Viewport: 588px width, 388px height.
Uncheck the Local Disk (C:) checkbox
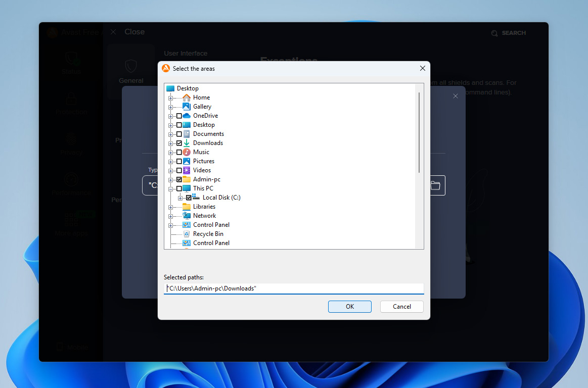(x=189, y=198)
